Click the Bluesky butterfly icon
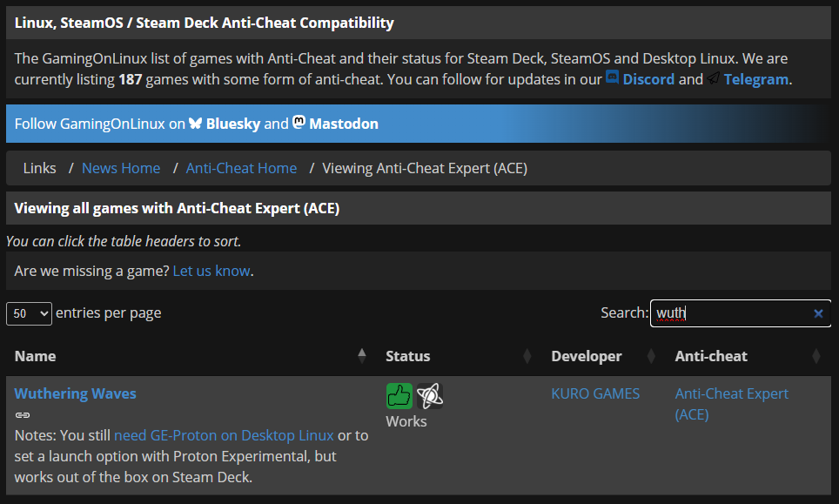The width and height of the screenshot is (839, 504). point(195,124)
